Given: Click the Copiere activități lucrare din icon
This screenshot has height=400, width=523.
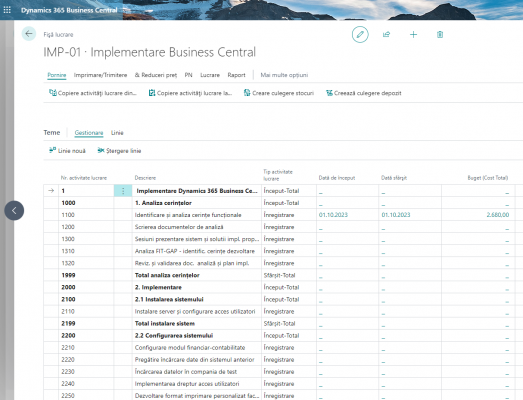Looking at the screenshot, I should coord(53,93).
